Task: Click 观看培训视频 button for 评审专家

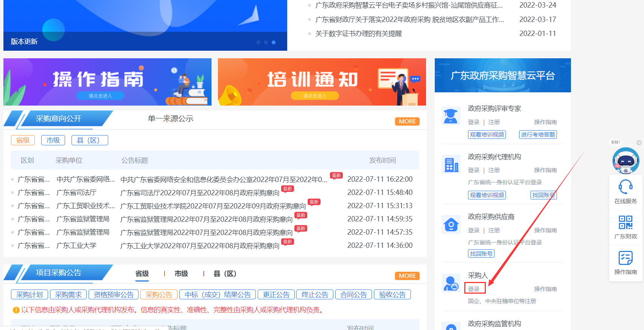Action: pyautogui.click(x=487, y=135)
